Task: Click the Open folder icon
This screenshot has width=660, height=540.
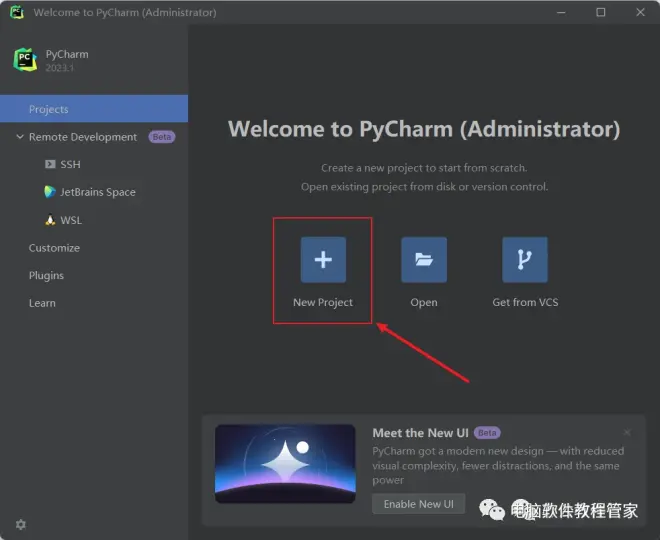Action: [x=424, y=259]
